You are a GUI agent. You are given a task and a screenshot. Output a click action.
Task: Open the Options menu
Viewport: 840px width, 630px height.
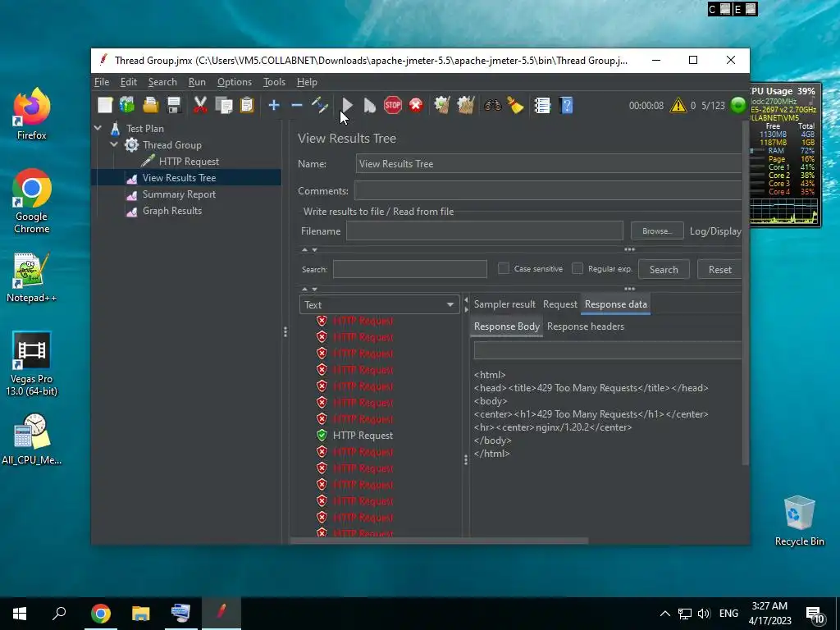(234, 82)
